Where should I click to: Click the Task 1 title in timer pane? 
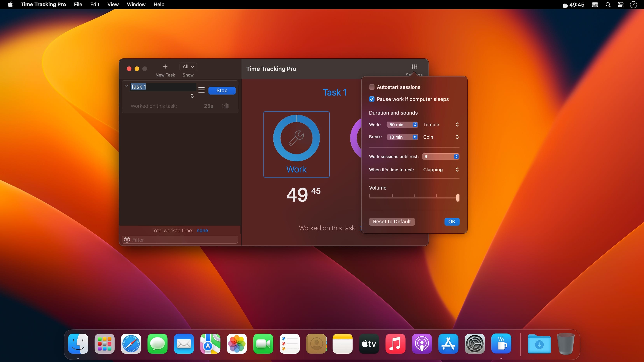pos(335,92)
